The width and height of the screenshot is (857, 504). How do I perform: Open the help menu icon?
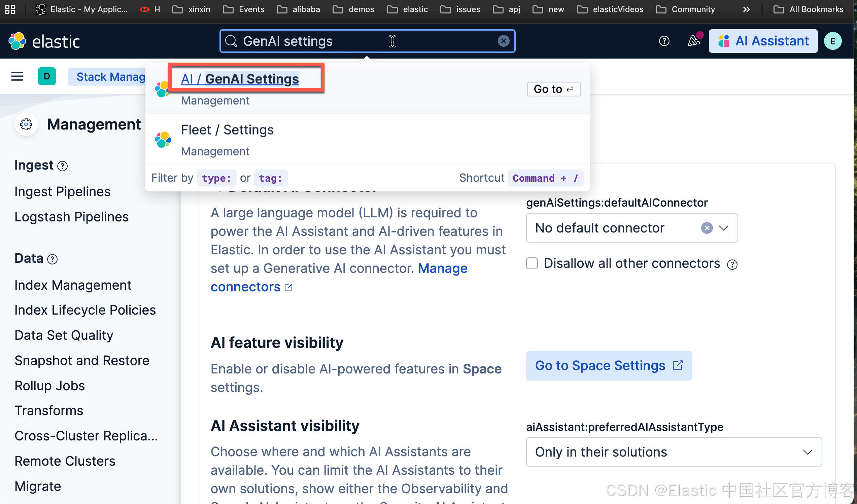coord(664,41)
